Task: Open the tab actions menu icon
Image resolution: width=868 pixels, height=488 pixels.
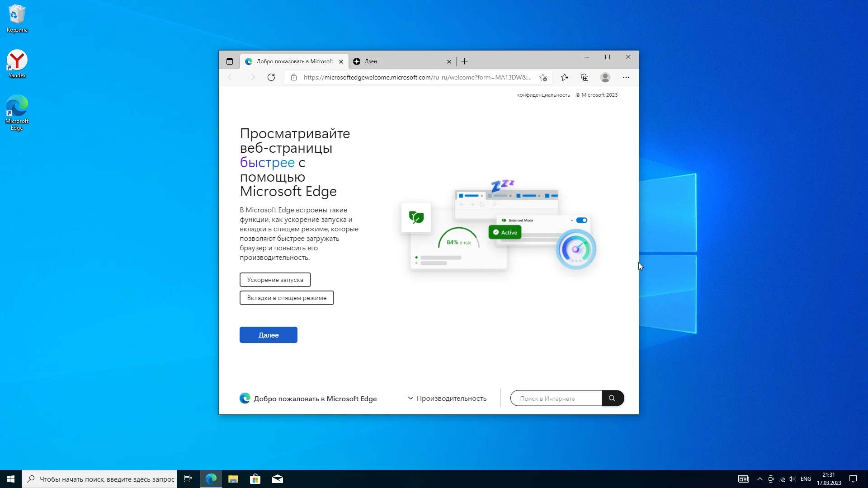Action: [230, 61]
